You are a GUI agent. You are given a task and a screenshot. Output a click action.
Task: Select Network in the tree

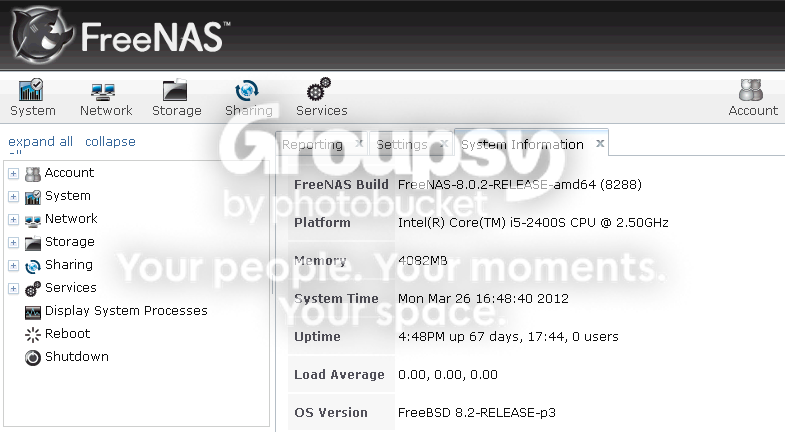point(71,219)
